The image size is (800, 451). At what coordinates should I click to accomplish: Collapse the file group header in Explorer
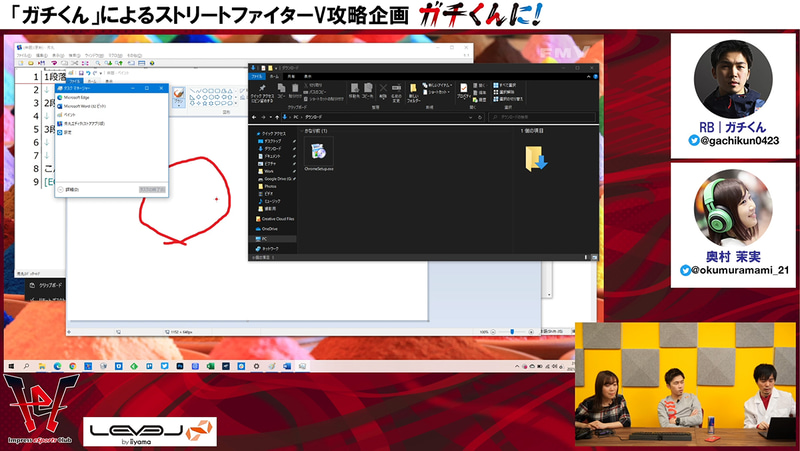303,131
